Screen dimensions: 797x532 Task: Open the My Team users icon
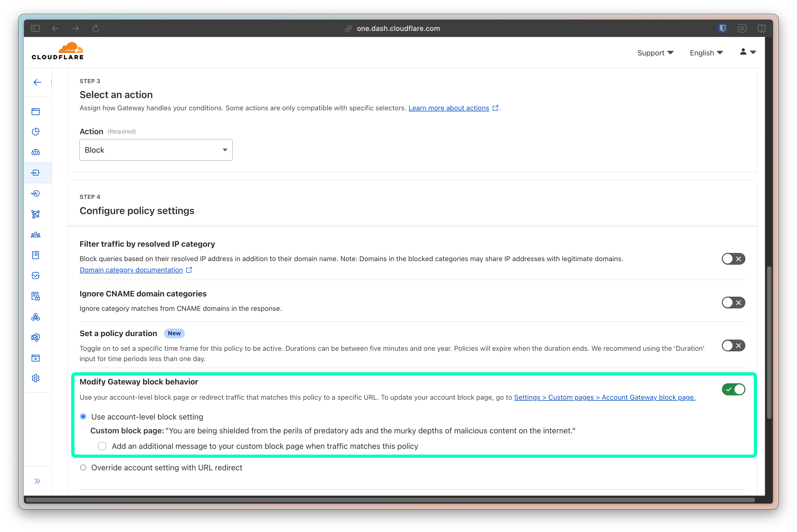[36, 235]
